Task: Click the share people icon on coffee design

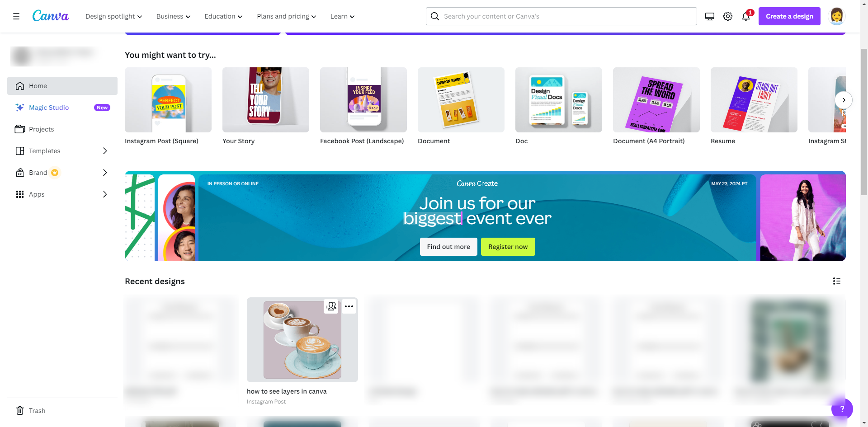Action: pyautogui.click(x=331, y=306)
